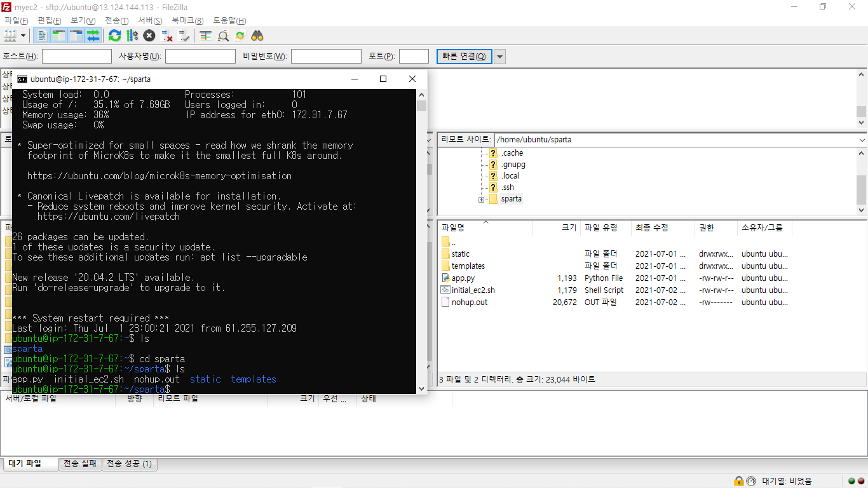This screenshot has width=868, height=488.
Task: Select the .cache folder in remote tree
Action: [512, 153]
